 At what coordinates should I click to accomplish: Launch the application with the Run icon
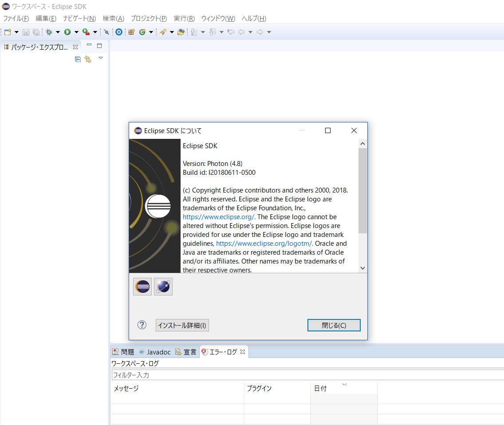tap(67, 32)
